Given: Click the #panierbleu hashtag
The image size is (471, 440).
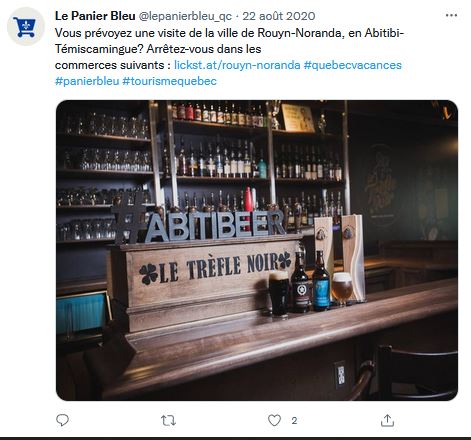Looking at the screenshot, I should [x=87, y=81].
